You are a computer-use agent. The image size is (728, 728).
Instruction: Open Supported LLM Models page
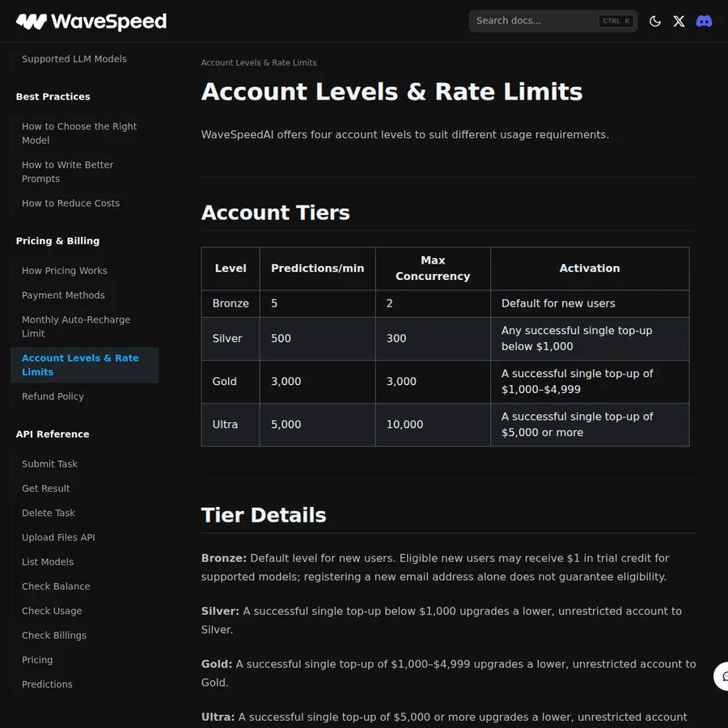(74, 59)
